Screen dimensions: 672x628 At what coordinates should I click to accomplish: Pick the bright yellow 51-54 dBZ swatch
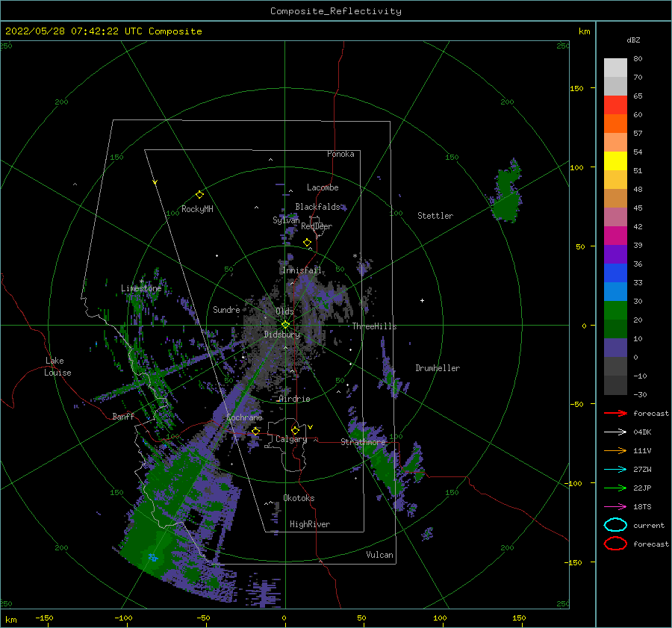615,161
